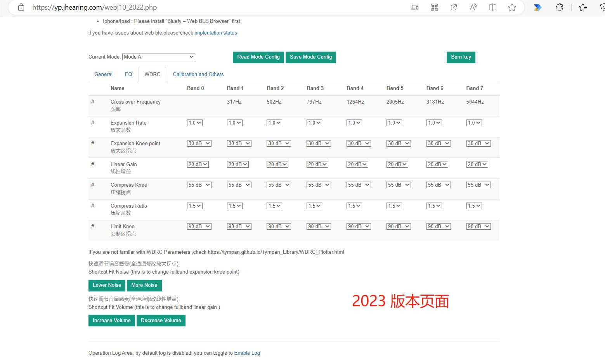Expand Band 0 Expansion Rate dropdown
The height and width of the screenshot is (364, 605).
pos(194,123)
